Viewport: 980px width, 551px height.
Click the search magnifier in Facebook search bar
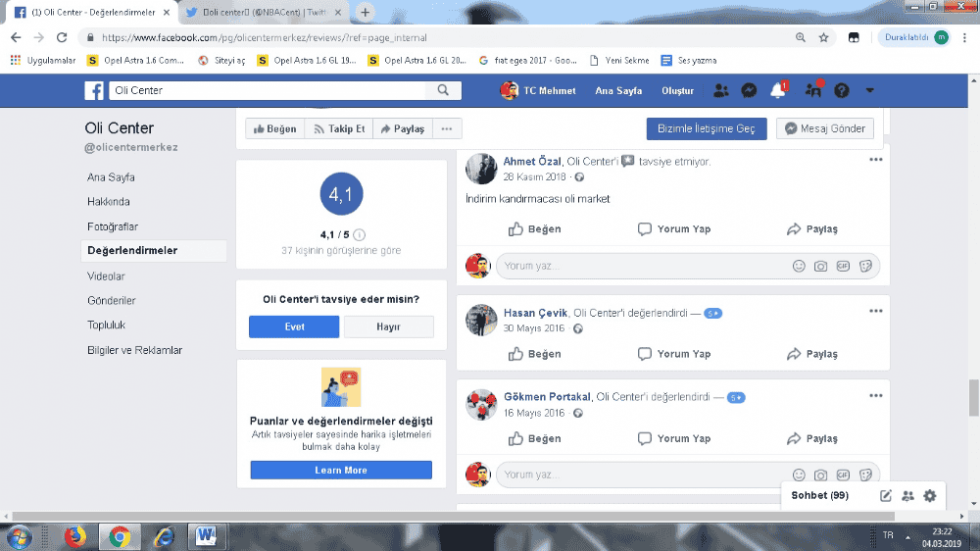tap(443, 90)
